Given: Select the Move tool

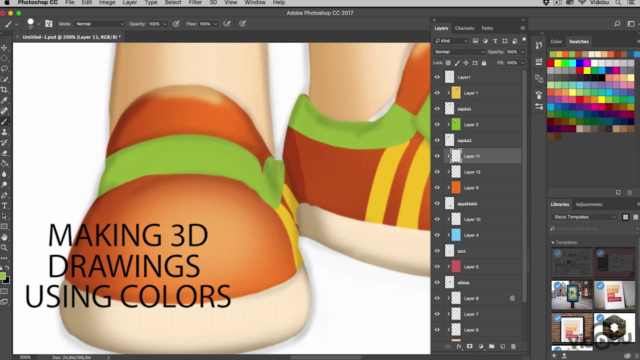Looking at the screenshot, I should (4, 48).
